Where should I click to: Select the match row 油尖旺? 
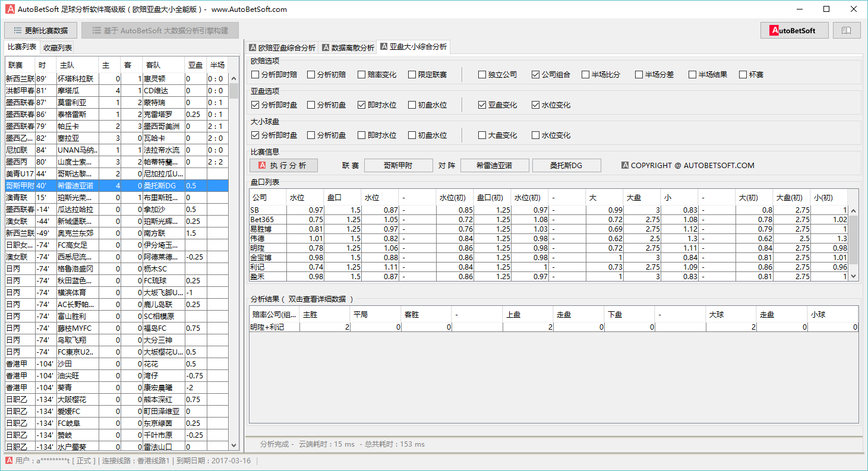pos(116,375)
